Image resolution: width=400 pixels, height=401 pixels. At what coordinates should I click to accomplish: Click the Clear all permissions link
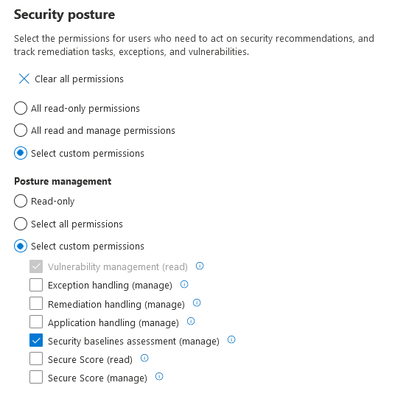(79, 79)
